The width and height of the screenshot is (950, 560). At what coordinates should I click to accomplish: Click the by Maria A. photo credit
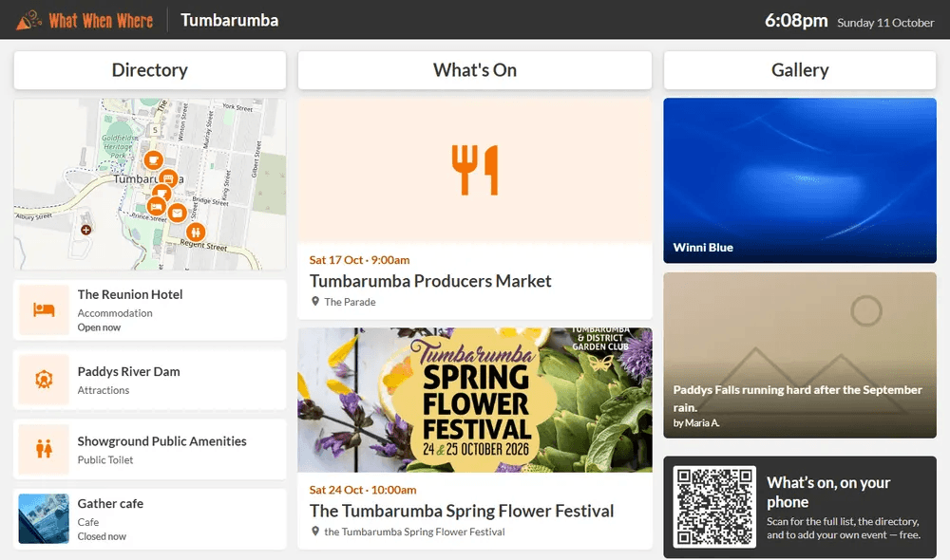click(x=696, y=423)
